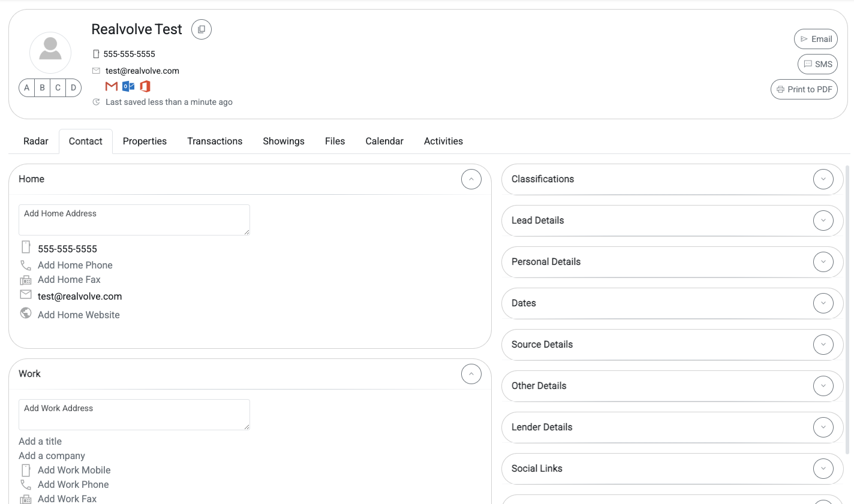Click Add Work Fax
854x504 pixels.
coord(67,499)
